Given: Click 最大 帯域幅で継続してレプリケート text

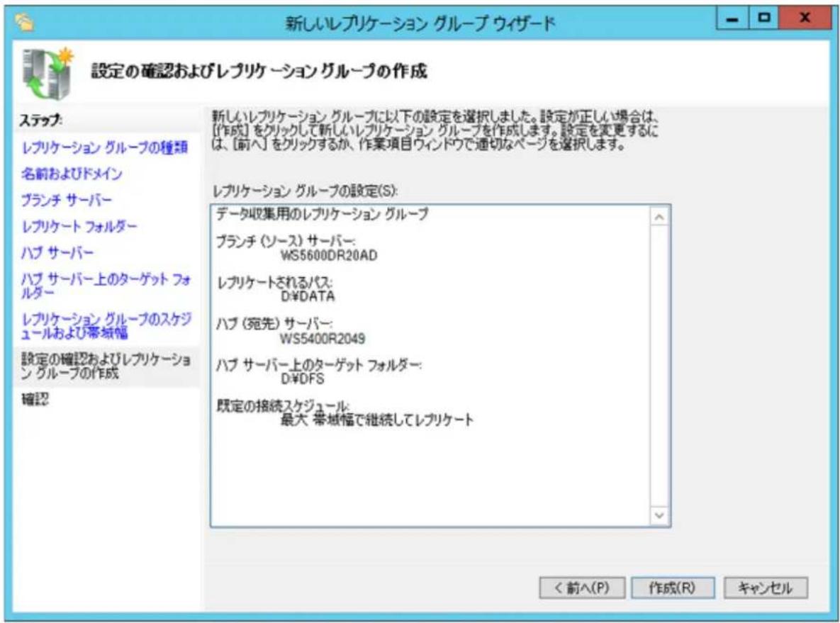Looking at the screenshot, I should pos(377,420).
